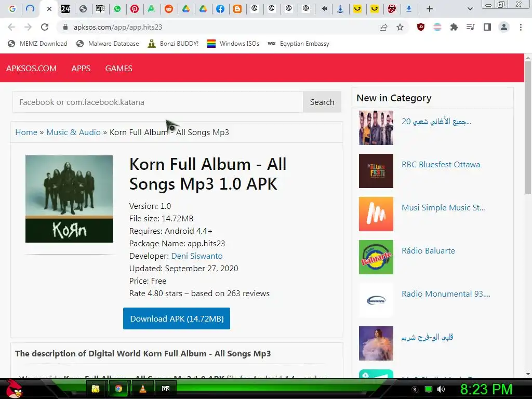Open the tab with the speaker icon
This screenshot has height=399, width=532.
[x=323, y=9]
